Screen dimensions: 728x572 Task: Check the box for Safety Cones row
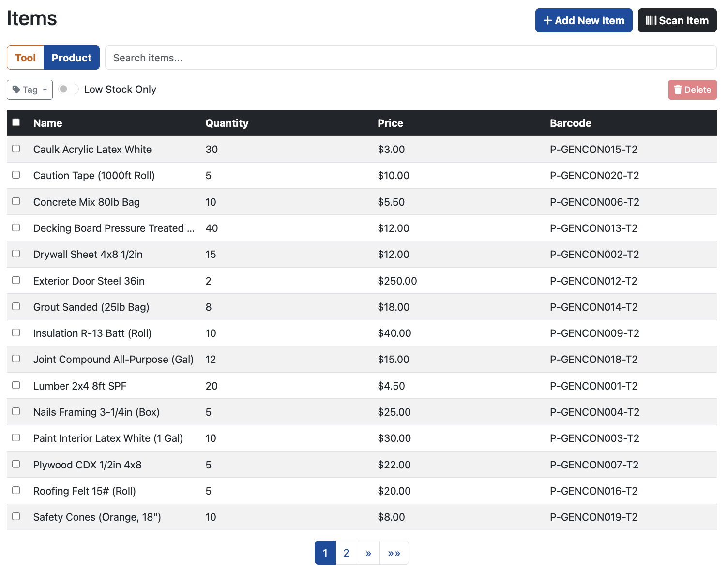(16, 516)
